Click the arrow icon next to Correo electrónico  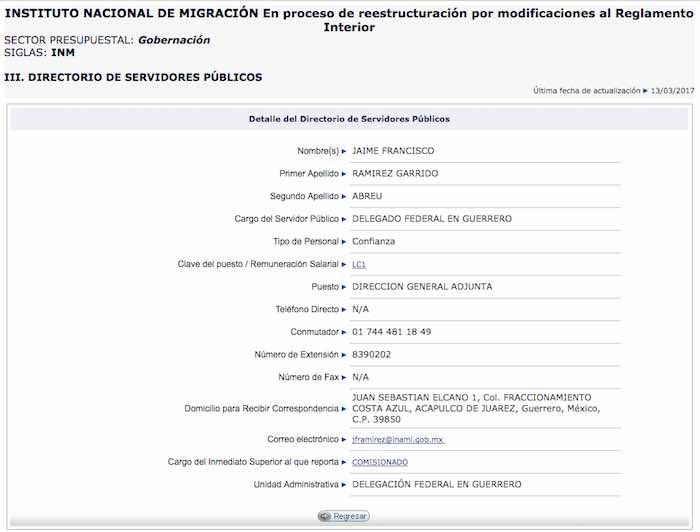[x=344, y=439]
